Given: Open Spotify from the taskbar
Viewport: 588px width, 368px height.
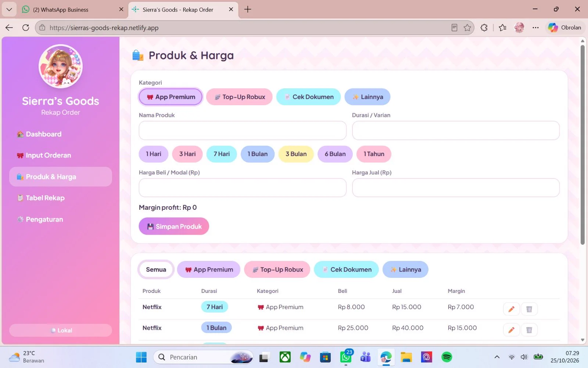Looking at the screenshot, I should point(447,357).
